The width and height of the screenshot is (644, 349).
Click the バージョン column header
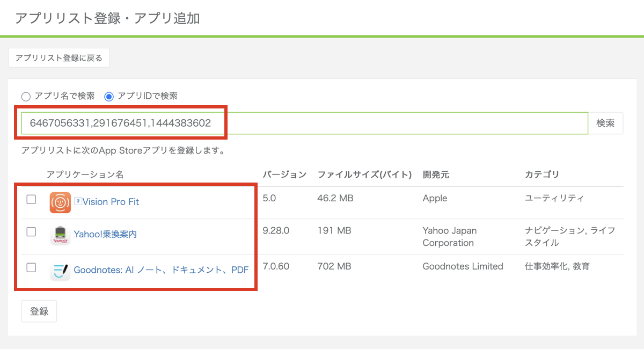pos(284,174)
